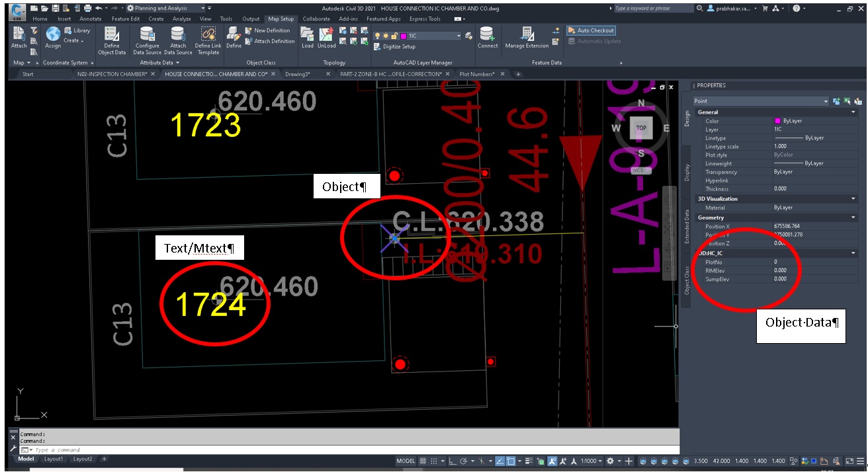Image resolution: width=868 pixels, height=472 pixels.
Task: Click the Define Object Data icon
Action: coord(112,34)
